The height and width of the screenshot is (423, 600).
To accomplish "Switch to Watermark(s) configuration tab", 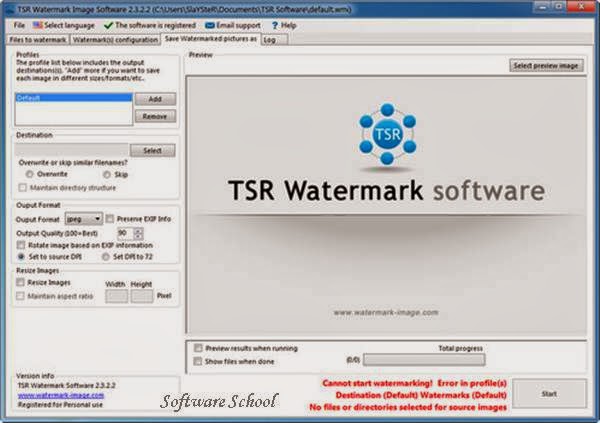I will [x=115, y=39].
